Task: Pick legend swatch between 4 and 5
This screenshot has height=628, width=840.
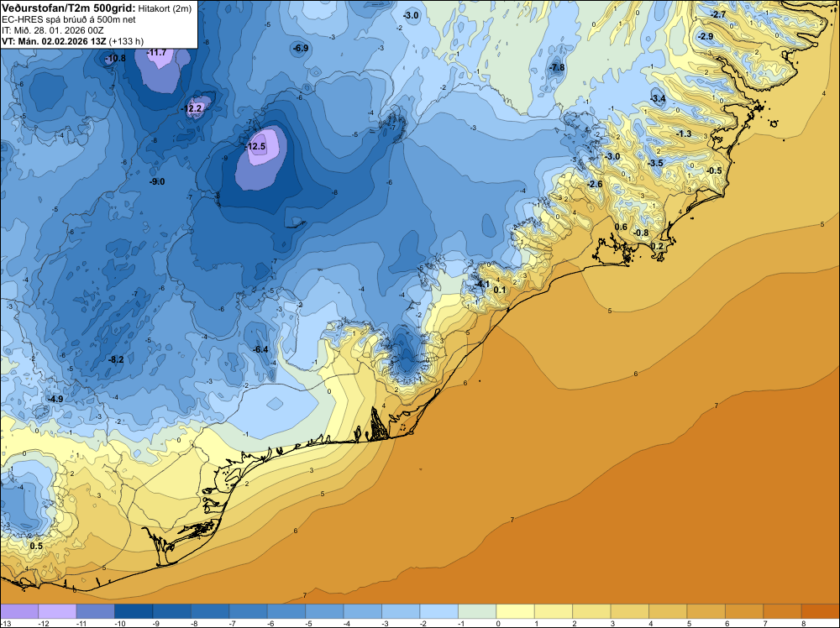Action: [668, 611]
